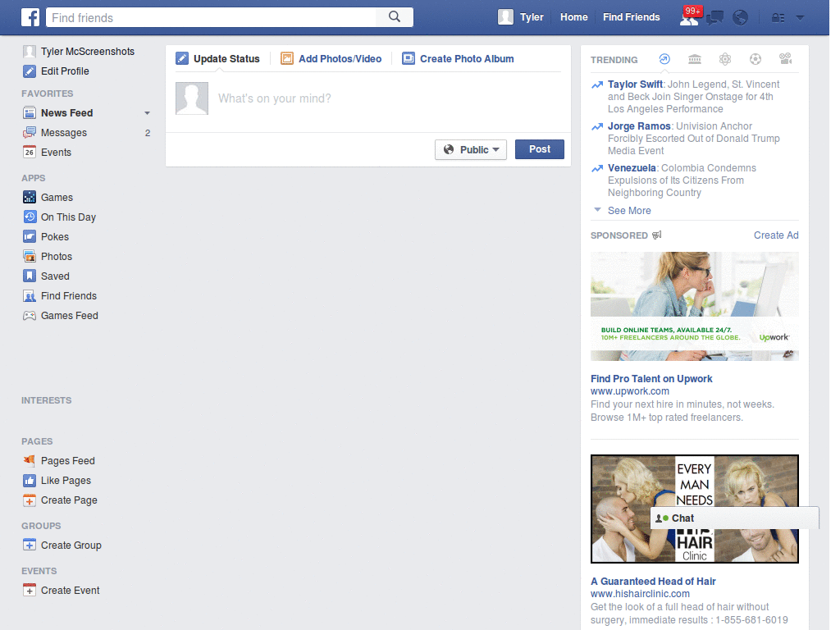The width and height of the screenshot is (840, 630).
Task: Click the Post button
Action: pyautogui.click(x=540, y=149)
